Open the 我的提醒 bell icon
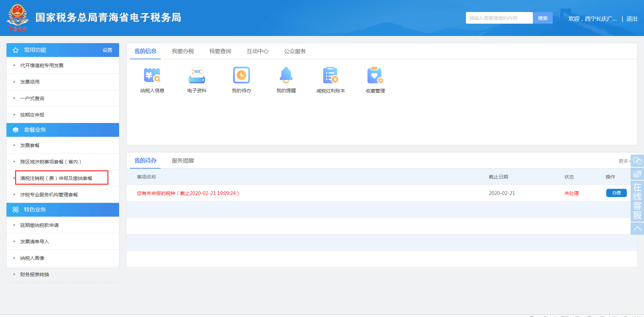Viewport: 644px width, 317px height. click(286, 75)
